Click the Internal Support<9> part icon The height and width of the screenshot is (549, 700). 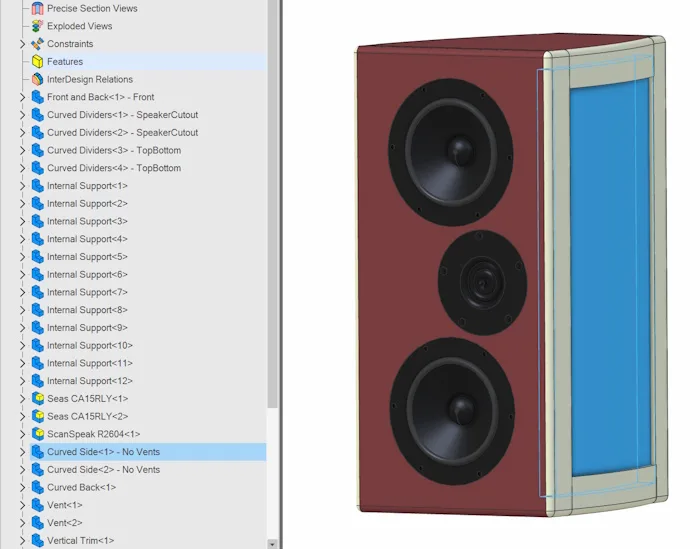coord(38,328)
